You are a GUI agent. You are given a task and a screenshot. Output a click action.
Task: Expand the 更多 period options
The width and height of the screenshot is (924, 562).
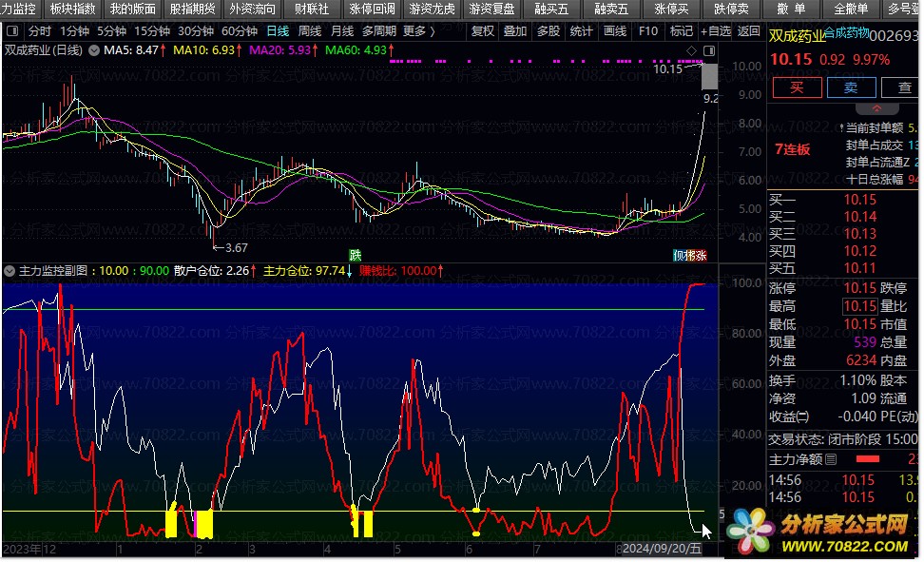coord(419,31)
